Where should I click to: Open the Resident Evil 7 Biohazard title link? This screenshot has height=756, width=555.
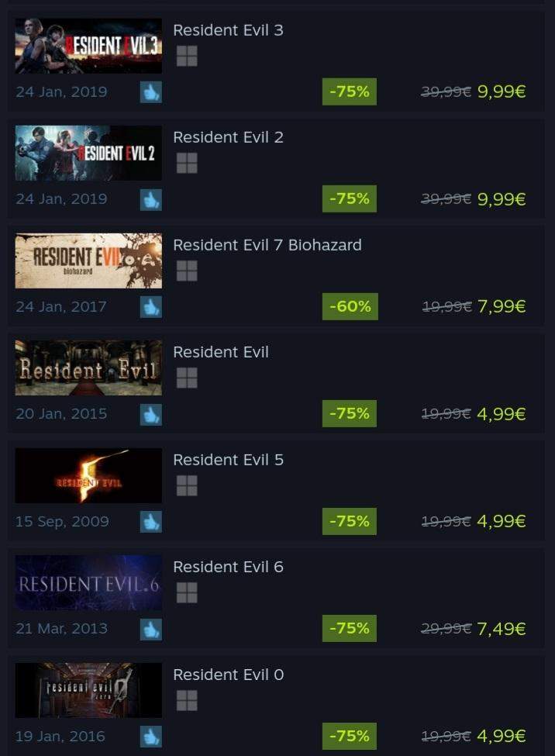(267, 245)
